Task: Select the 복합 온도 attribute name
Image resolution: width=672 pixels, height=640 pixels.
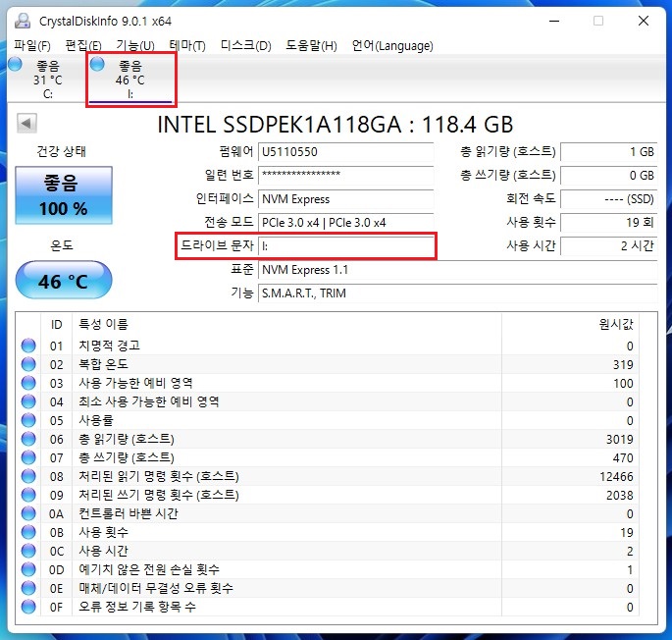Action: point(104,364)
